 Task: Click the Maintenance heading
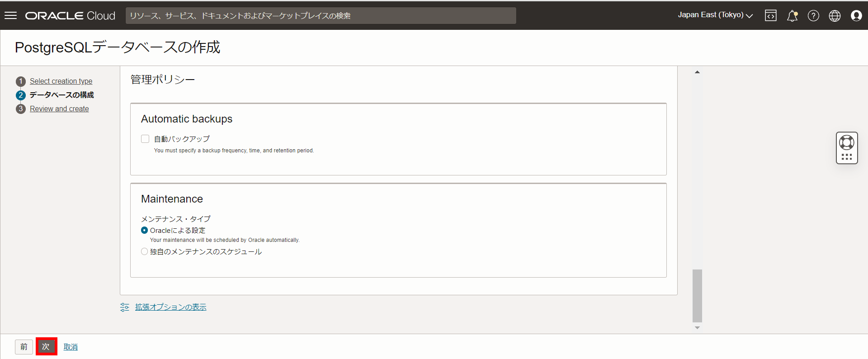click(x=172, y=199)
